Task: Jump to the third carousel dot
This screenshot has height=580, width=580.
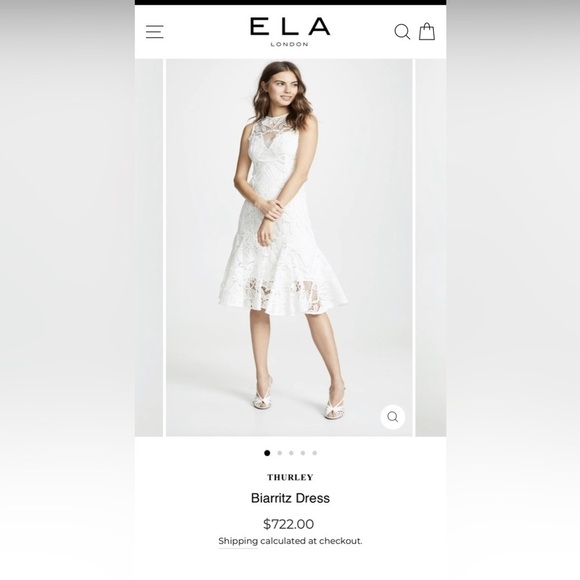Action: 291,453
